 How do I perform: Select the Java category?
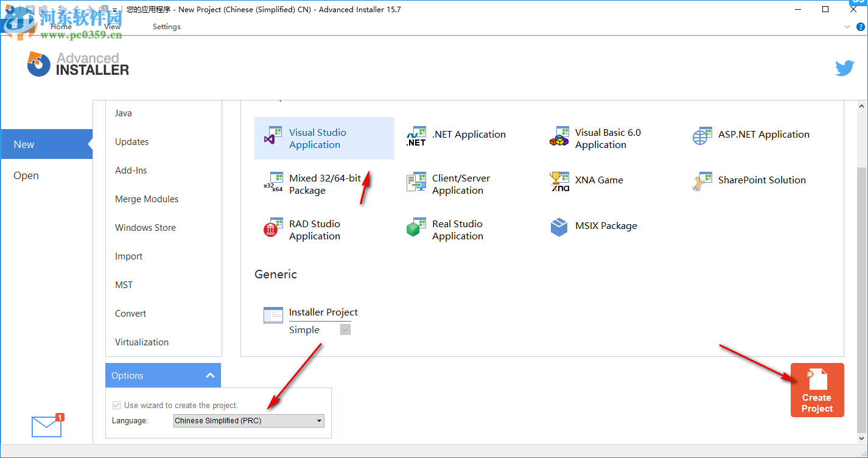[x=124, y=113]
